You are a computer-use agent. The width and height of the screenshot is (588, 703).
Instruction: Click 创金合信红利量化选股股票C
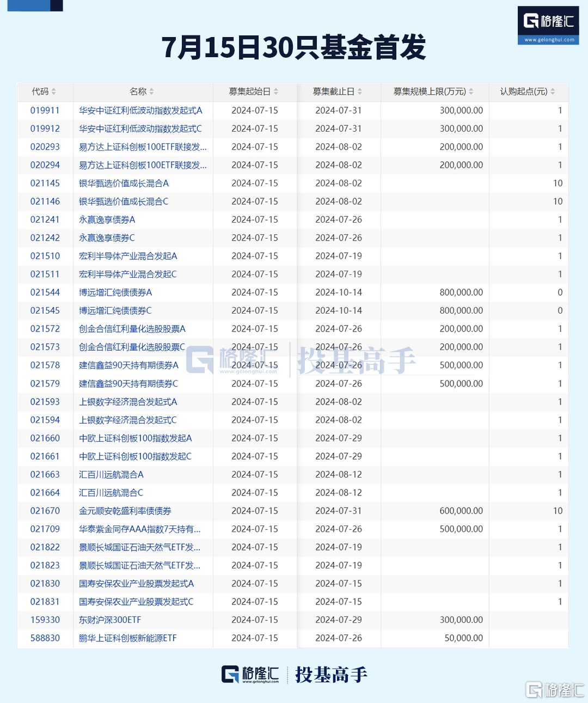click(x=132, y=347)
